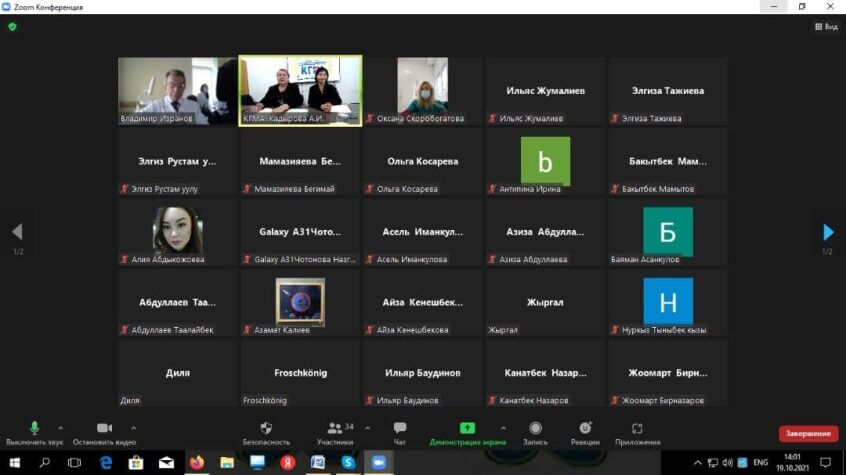Go to previous page of participants
The image size is (846, 475).
[x=17, y=232]
